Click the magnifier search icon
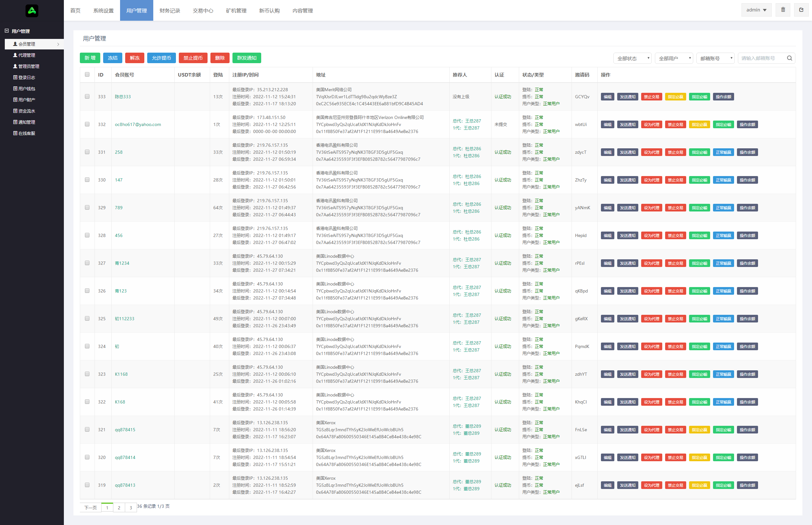Viewport: 812px width, 525px height. pyautogui.click(x=789, y=58)
